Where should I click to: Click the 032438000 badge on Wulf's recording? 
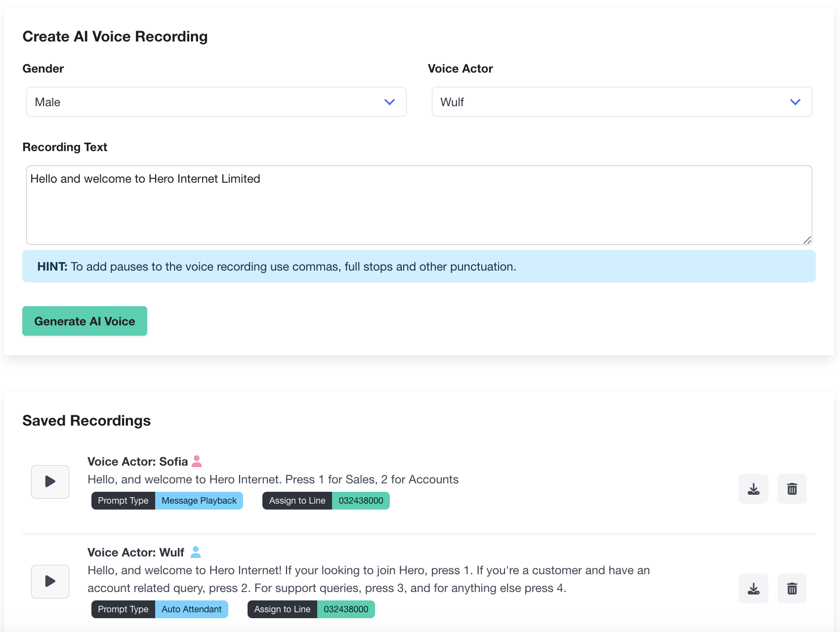point(345,609)
